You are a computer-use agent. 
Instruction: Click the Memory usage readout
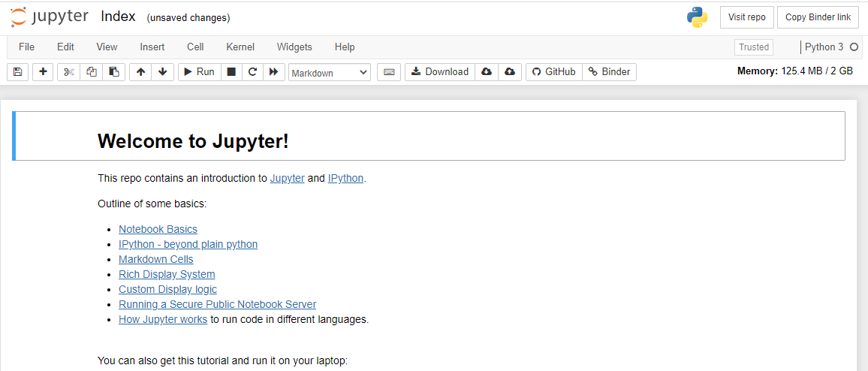pos(795,71)
